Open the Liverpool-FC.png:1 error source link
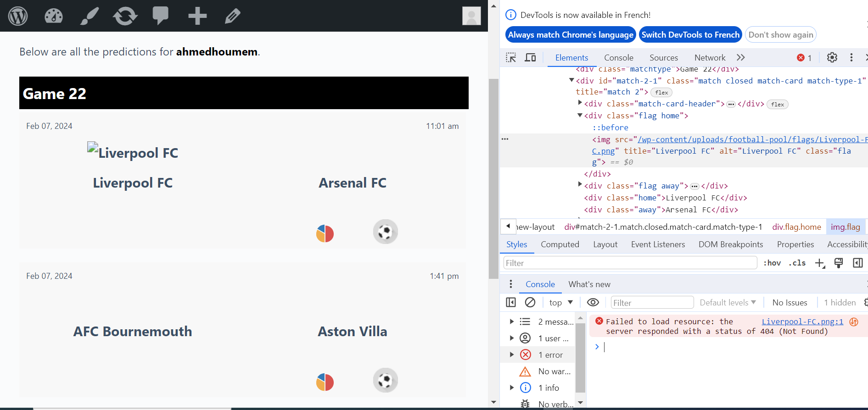This screenshot has width=868, height=410. [802, 321]
